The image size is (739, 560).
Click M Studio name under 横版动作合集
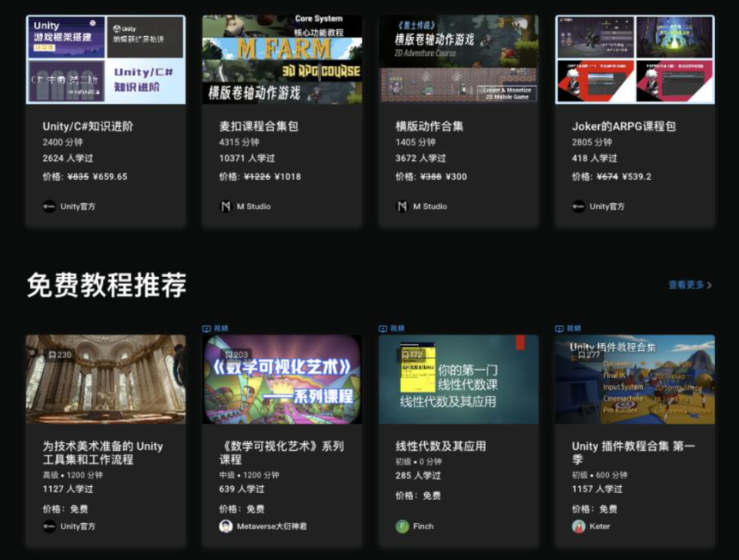[430, 206]
